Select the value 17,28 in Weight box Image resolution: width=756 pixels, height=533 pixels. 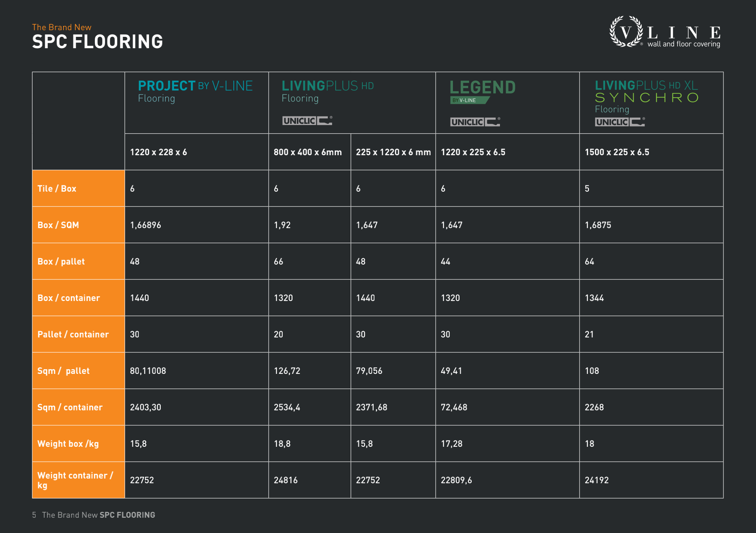click(452, 444)
